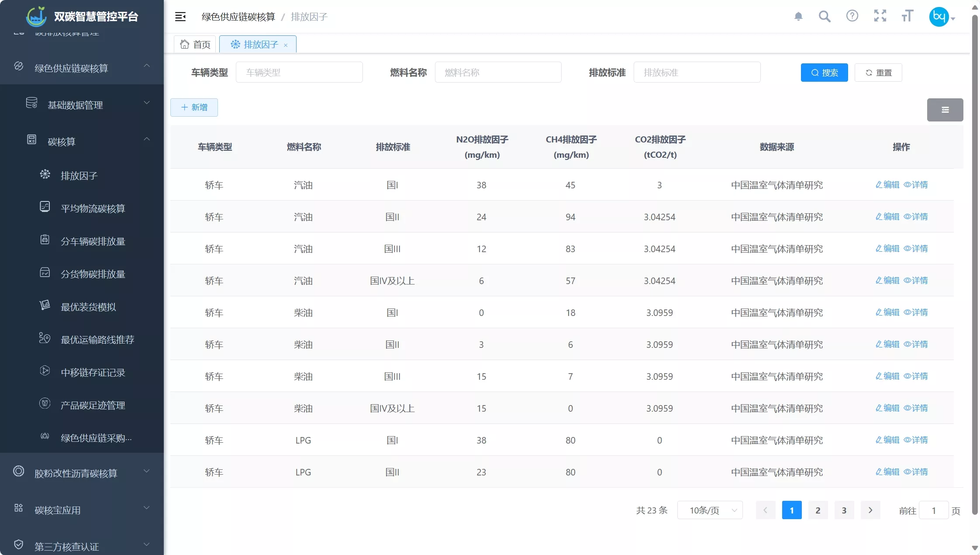Reset filters with the 重置 button
This screenshot has width=980, height=555.
coord(878,73)
